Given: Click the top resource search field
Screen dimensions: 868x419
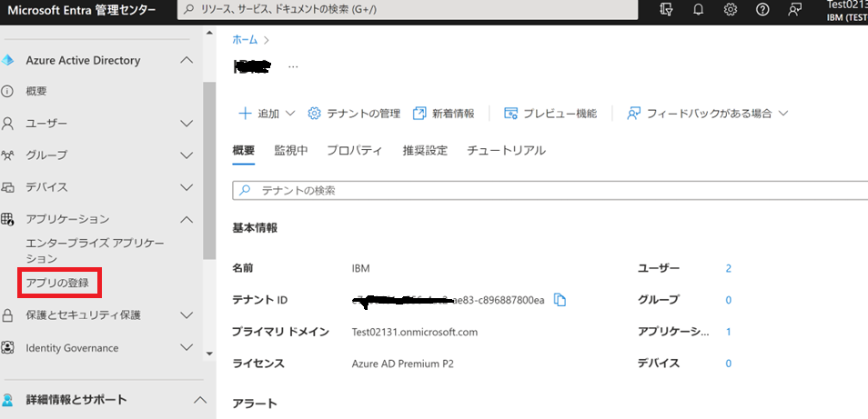Looking at the screenshot, I should [408, 9].
